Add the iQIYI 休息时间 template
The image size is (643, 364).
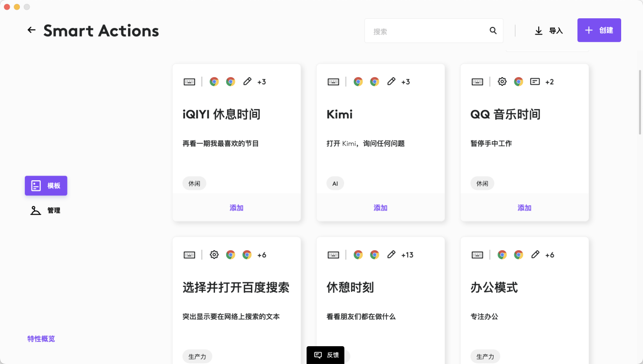click(237, 208)
